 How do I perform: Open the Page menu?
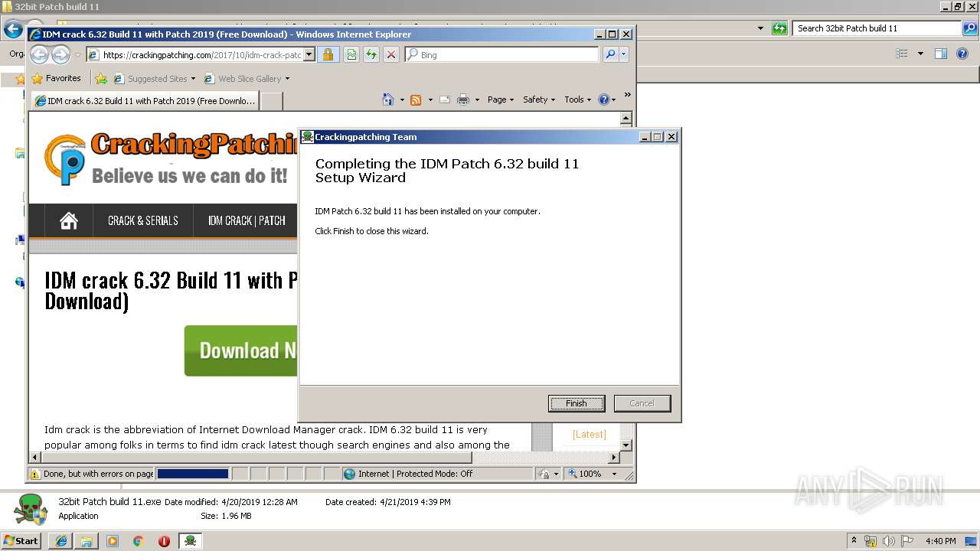tap(501, 99)
